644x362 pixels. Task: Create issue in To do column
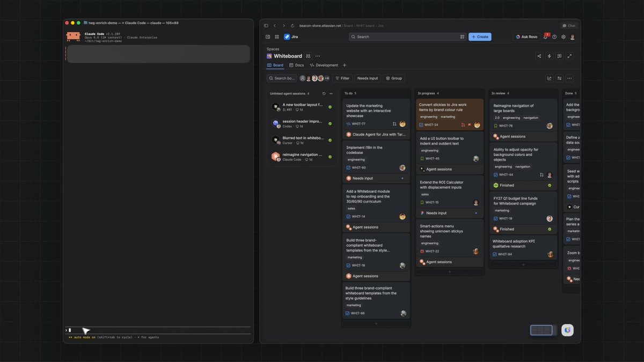tap(376, 323)
